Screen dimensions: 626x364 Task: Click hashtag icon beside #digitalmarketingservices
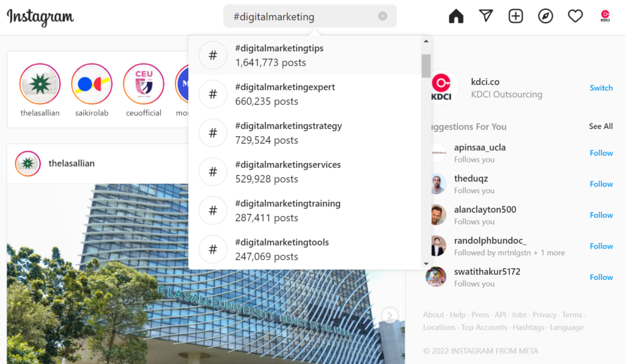click(213, 172)
